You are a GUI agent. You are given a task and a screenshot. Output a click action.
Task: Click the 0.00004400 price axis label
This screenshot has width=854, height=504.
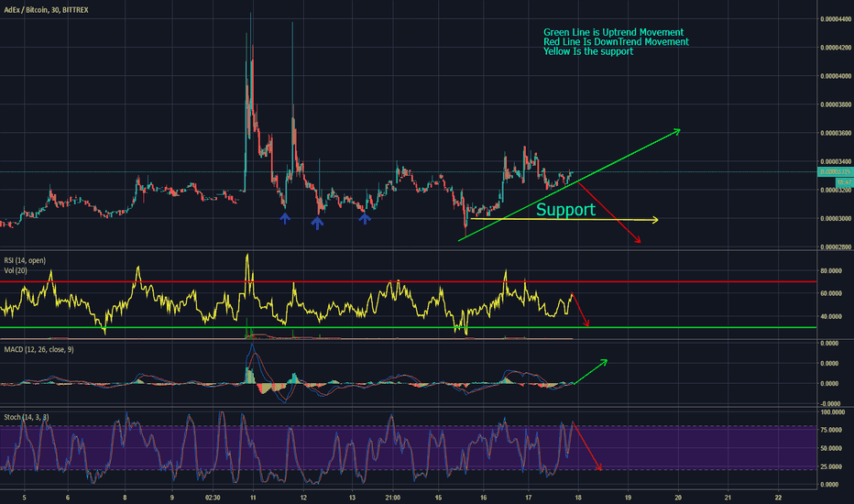(836, 19)
